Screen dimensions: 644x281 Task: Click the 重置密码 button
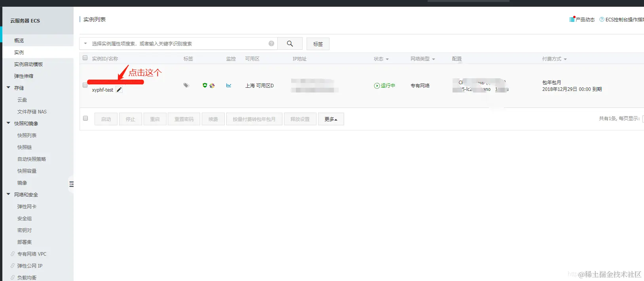pyautogui.click(x=184, y=119)
